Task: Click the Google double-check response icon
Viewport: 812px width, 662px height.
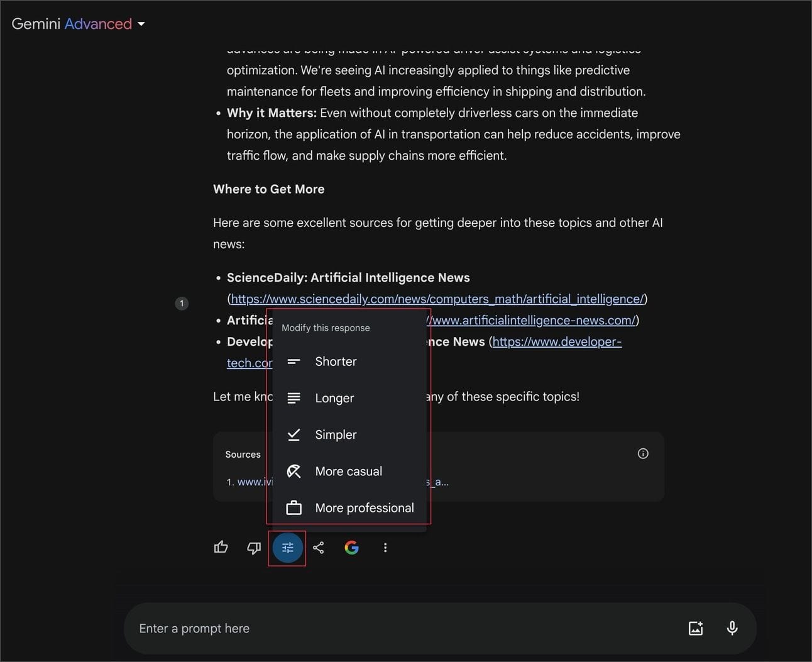Action: tap(352, 548)
